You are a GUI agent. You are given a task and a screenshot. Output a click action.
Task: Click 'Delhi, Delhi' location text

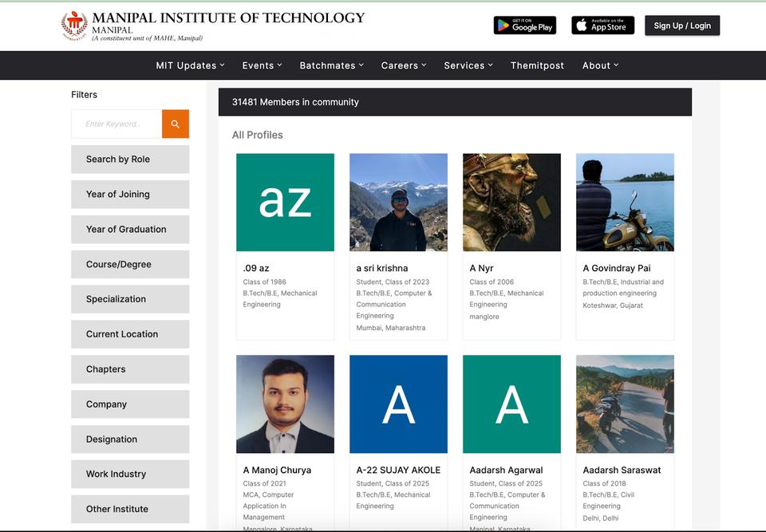600,518
